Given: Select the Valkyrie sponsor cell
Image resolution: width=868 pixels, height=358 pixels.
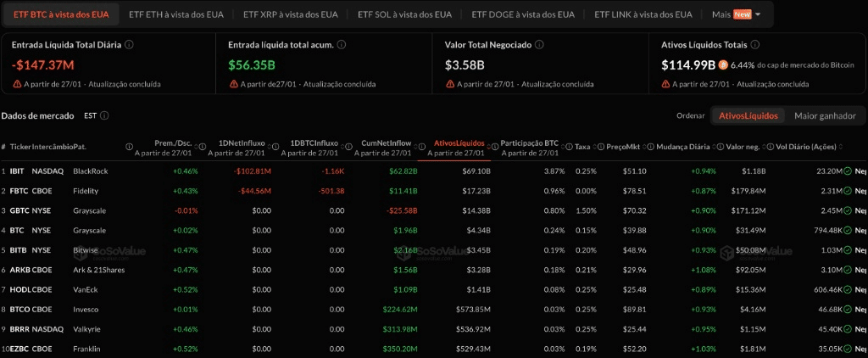Looking at the screenshot, I should click(x=87, y=329).
